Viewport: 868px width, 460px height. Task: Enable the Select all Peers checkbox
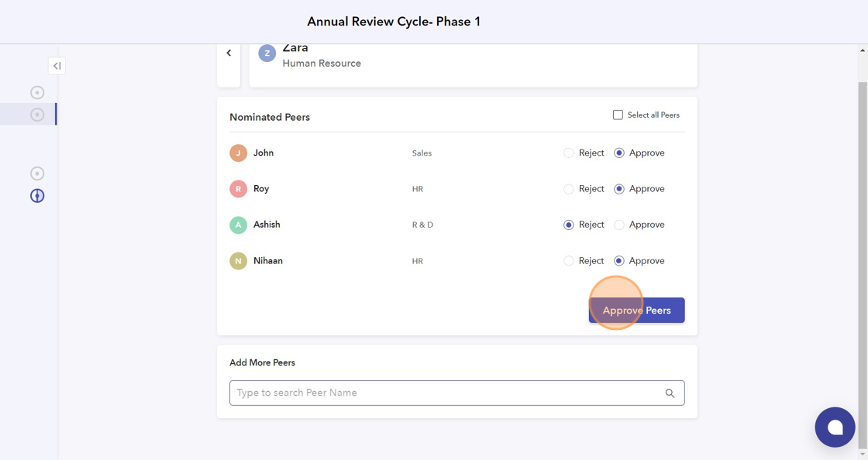618,115
